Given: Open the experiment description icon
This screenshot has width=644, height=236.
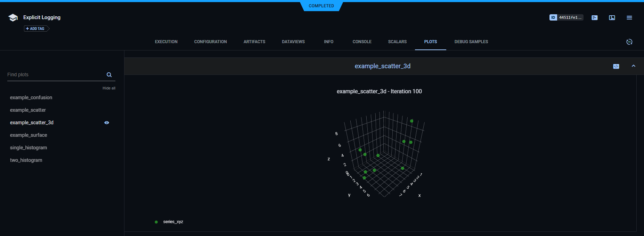Looking at the screenshot, I should pyautogui.click(x=594, y=18).
